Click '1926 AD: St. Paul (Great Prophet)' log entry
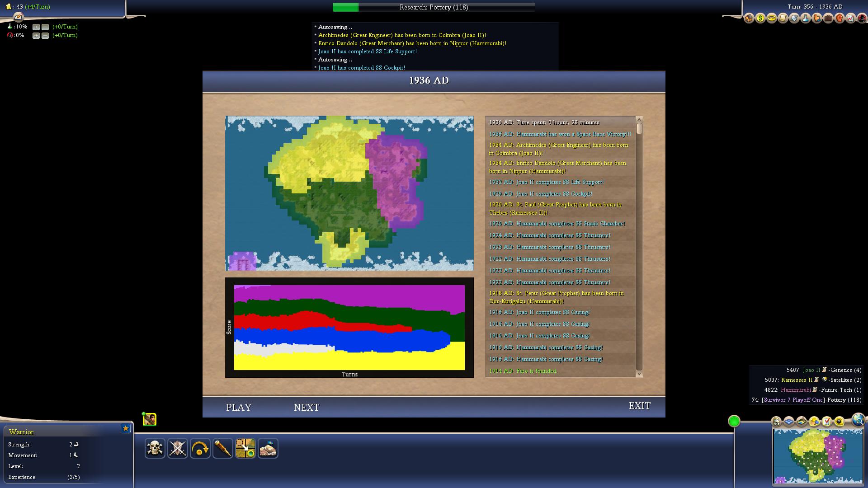868x488 pixels. [556, 209]
